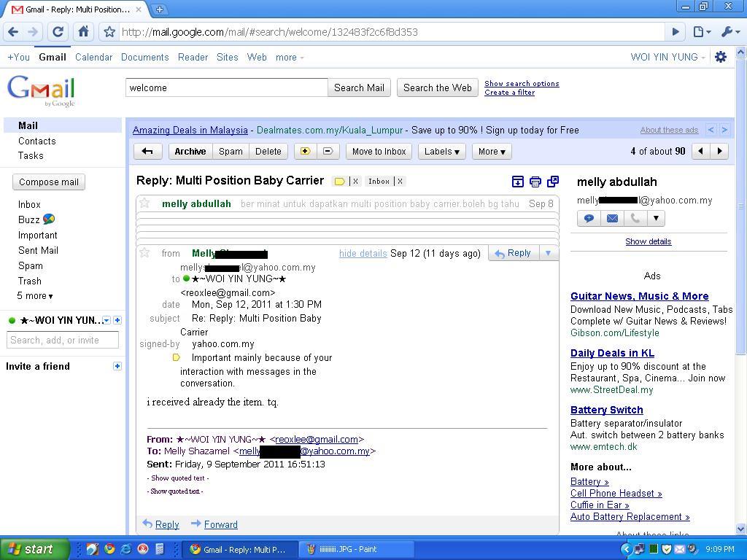The height and width of the screenshot is (560, 747).
Task: Click the Create a filter link
Action: tap(509, 93)
